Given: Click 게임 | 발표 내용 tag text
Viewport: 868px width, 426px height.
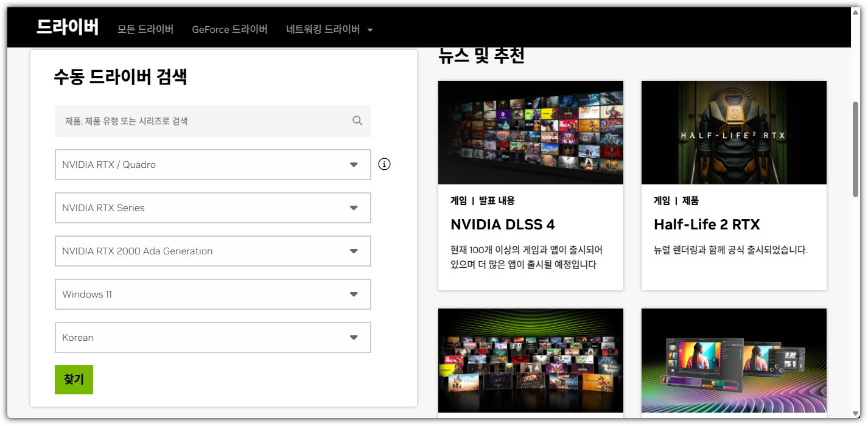Looking at the screenshot, I should (483, 200).
